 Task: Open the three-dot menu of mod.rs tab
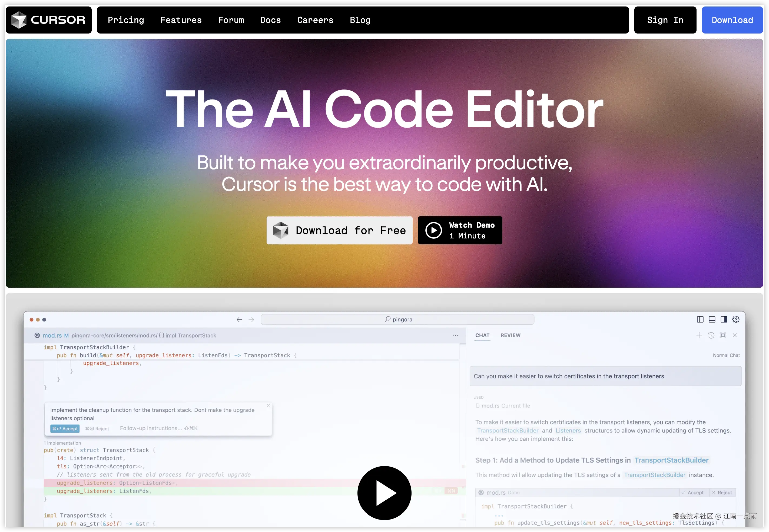pos(455,335)
